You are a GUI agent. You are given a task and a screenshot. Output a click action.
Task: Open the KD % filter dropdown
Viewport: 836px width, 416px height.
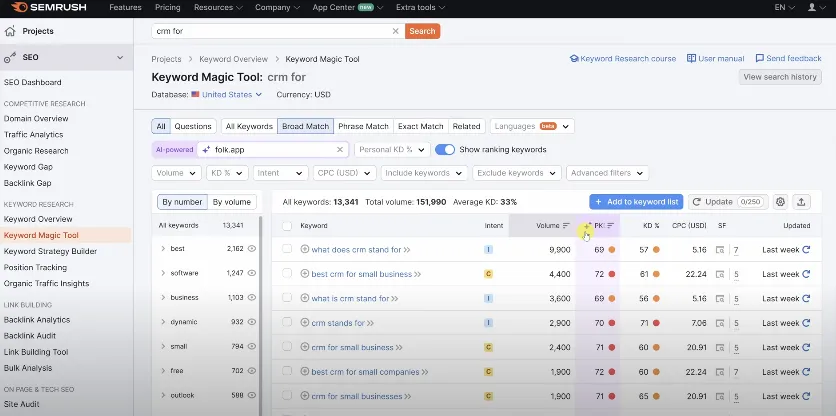[227, 173]
